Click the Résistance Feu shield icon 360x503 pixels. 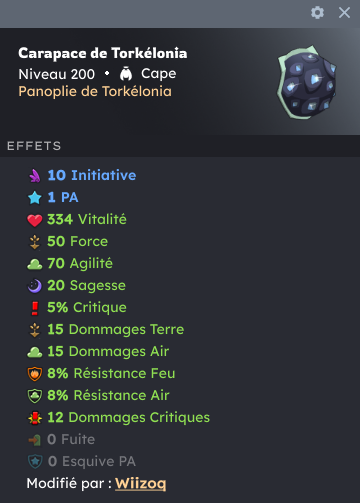[x=35, y=374]
